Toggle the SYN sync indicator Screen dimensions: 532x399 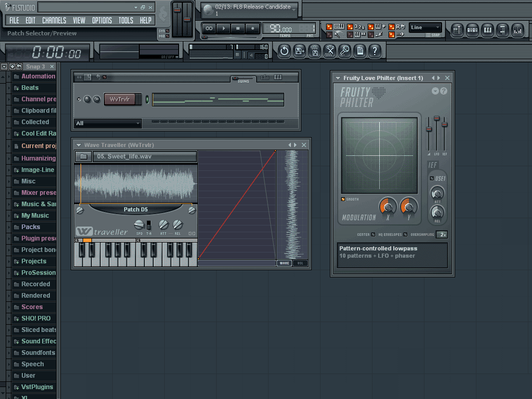[168, 31]
